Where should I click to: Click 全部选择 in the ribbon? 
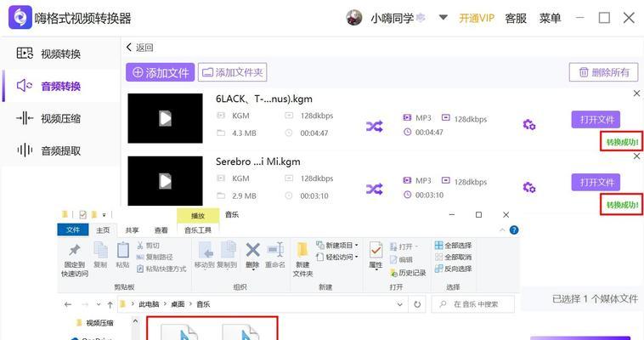[x=453, y=246]
